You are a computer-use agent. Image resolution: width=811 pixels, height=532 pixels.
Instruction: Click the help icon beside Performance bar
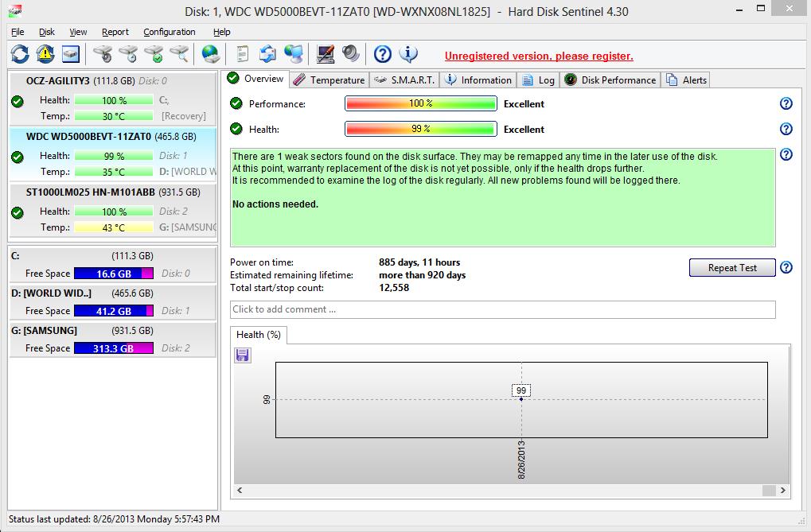tap(786, 103)
